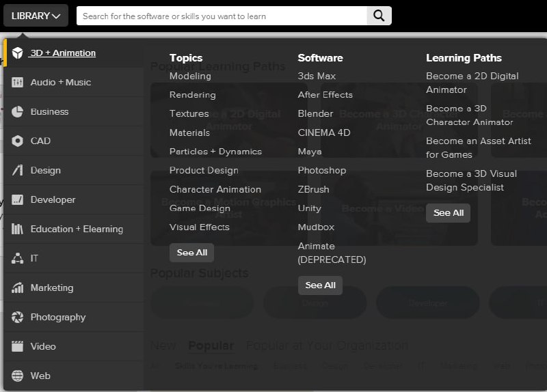547x392 pixels.
Task: Select CINEMA 4D in Software list
Action: pyautogui.click(x=324, y=132)
